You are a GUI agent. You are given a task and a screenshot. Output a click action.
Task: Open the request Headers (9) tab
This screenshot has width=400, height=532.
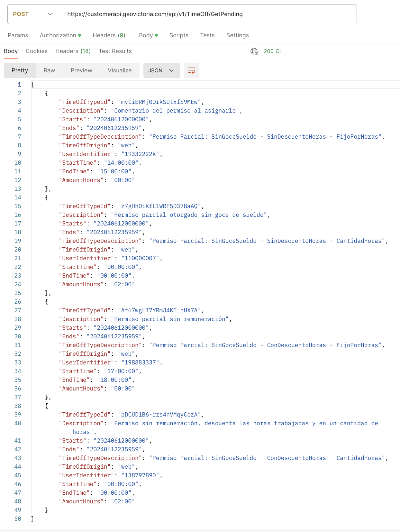pos(109,35)
